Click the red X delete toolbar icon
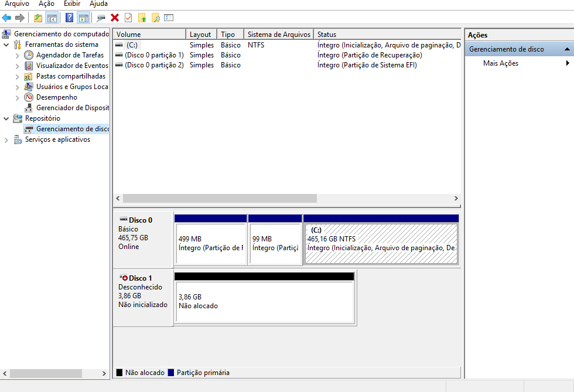574x392 pixels. 115,18
